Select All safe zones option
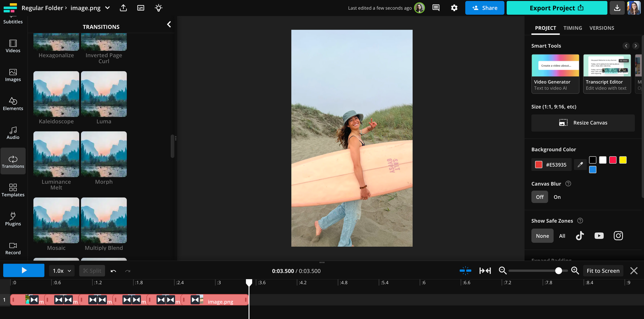Viewport: 644px width, 319px height. click(562, 236)
